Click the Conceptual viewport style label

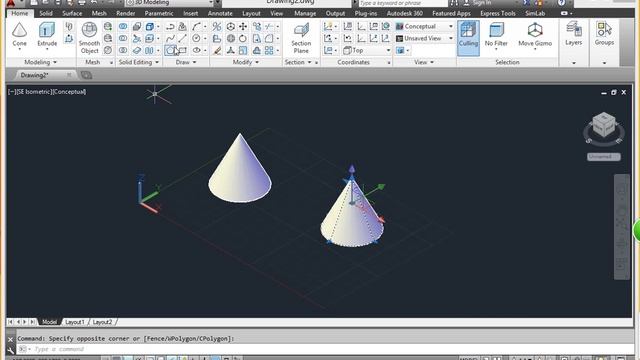tap(69, 92)
